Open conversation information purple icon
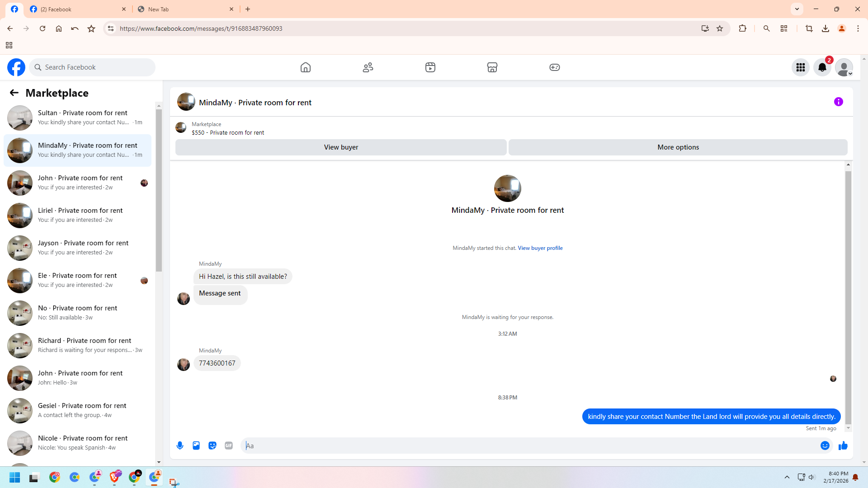Viewport: 868px width, 488px height. tap(839, 102)
